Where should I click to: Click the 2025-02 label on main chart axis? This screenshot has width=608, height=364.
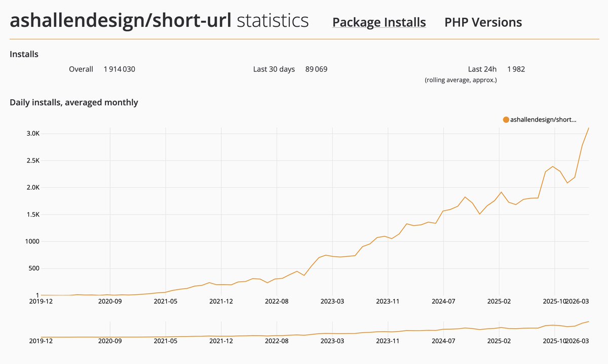click(499, 301)
